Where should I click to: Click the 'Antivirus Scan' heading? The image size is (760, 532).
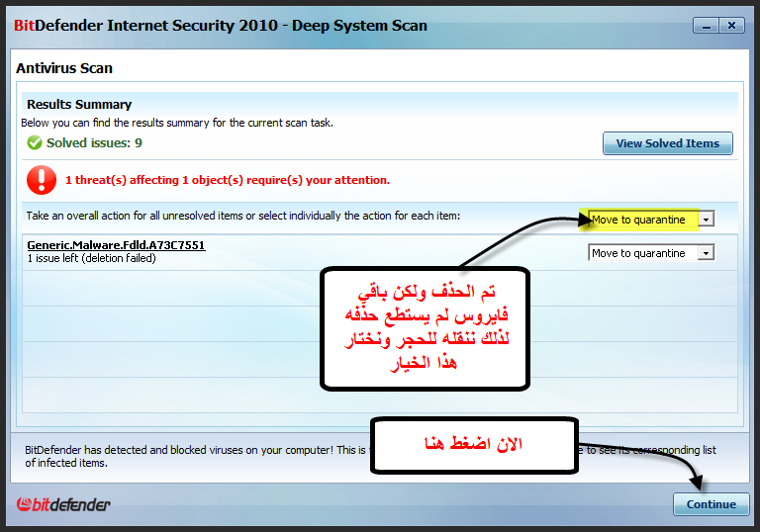(64, 68)
